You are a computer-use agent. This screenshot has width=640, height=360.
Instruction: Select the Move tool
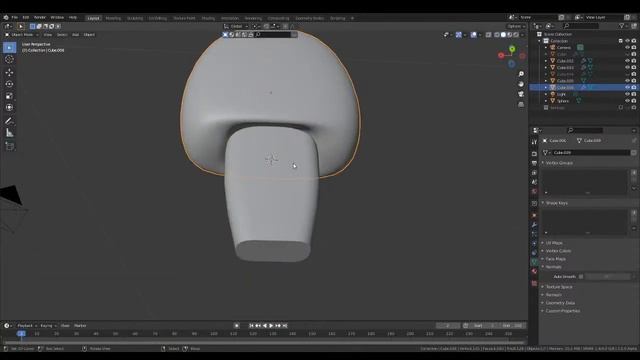[9, 72]
